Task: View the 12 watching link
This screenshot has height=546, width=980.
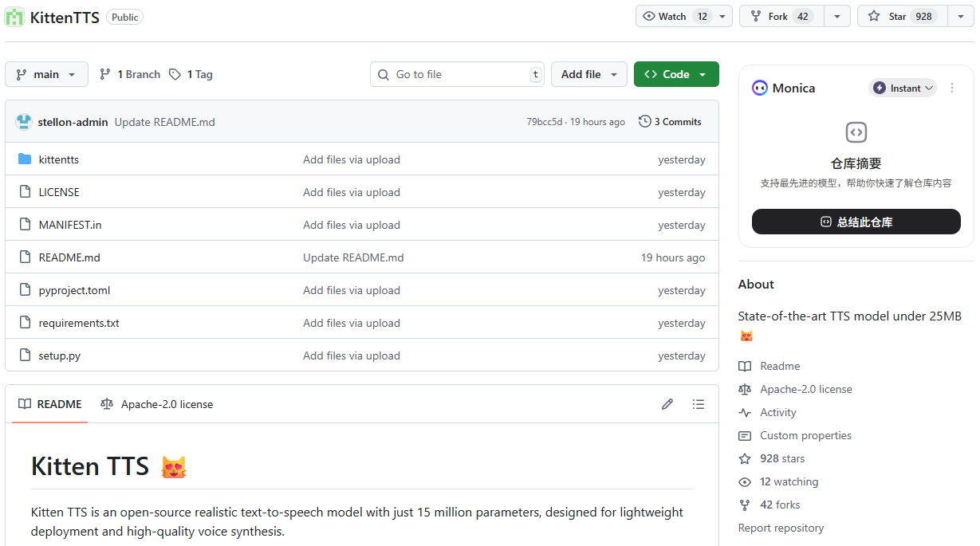Action: coord(789,481)
